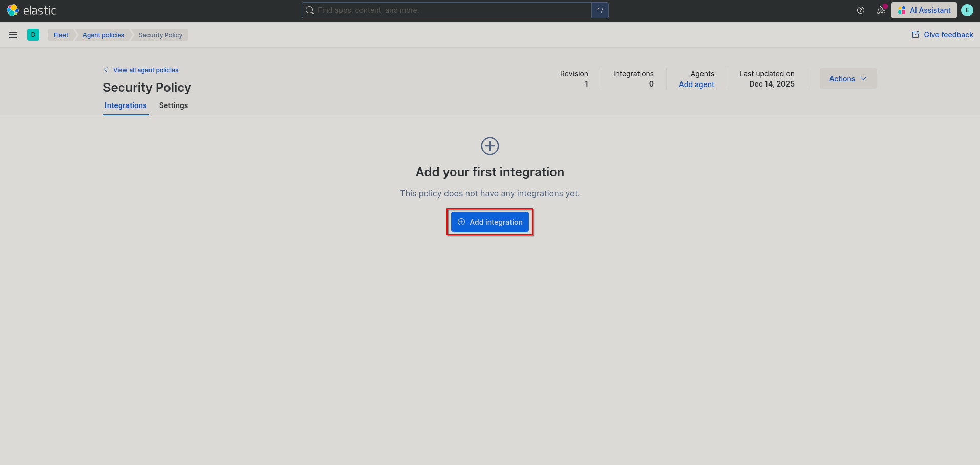
Task: Return via View all agent policies
Action: point(141,70)
